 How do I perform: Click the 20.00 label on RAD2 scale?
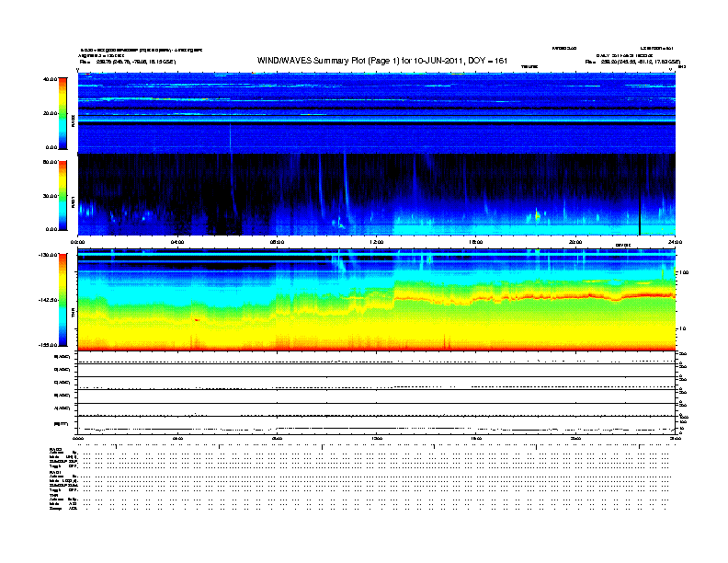(x=51, y=113)
